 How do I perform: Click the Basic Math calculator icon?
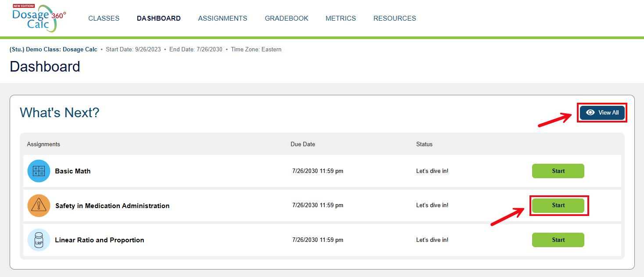pyautogui.click(x=39, y=171)
